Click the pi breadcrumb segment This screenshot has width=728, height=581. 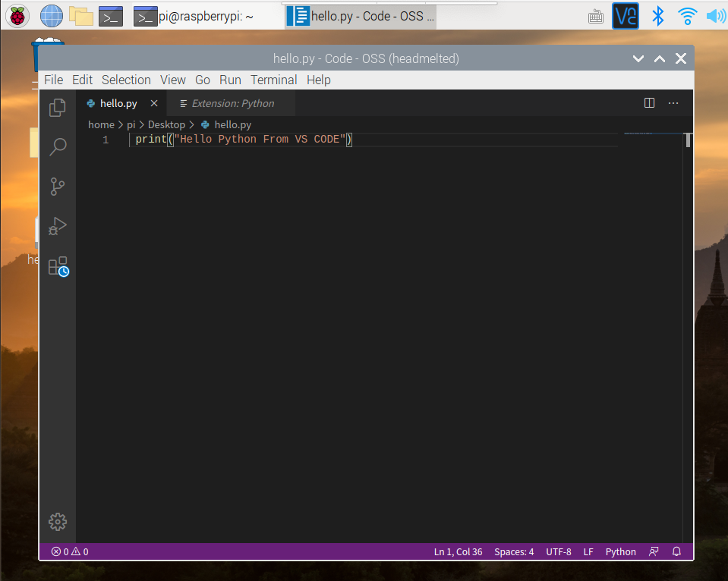point(131,124)
